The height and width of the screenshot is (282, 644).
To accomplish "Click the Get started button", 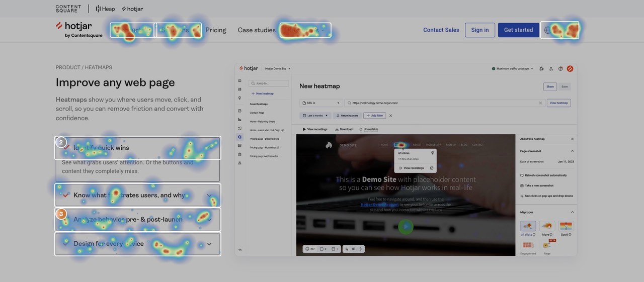I will point(518,30).
